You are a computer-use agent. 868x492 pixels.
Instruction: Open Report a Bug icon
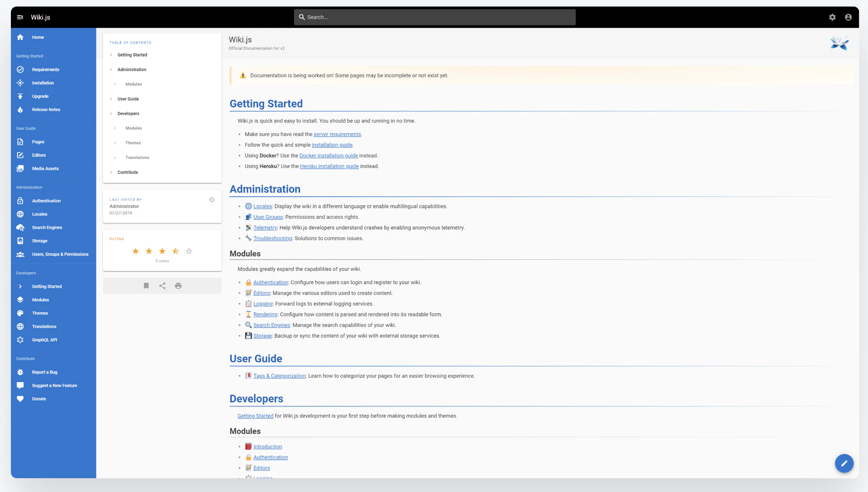pyautogui.click(x=20, y=372)
